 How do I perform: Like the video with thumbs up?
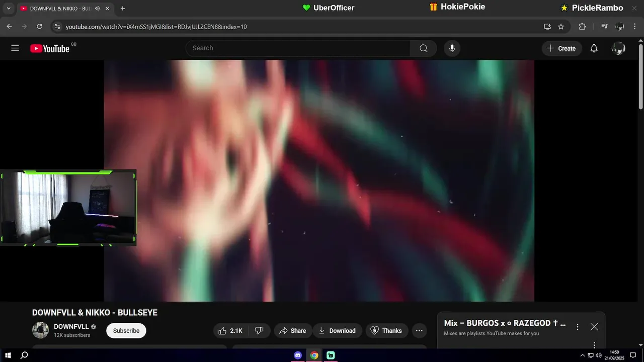point(229,331)
